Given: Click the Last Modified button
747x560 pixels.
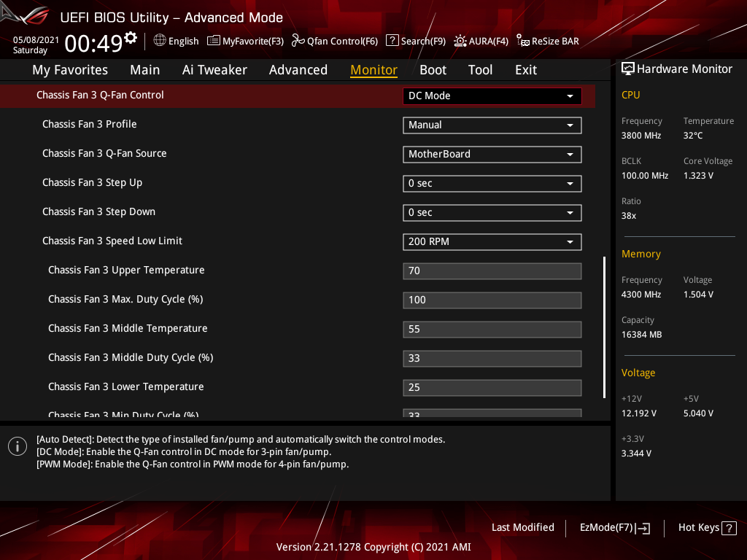Looking at the screenshot, I should [x=522, y=528].
